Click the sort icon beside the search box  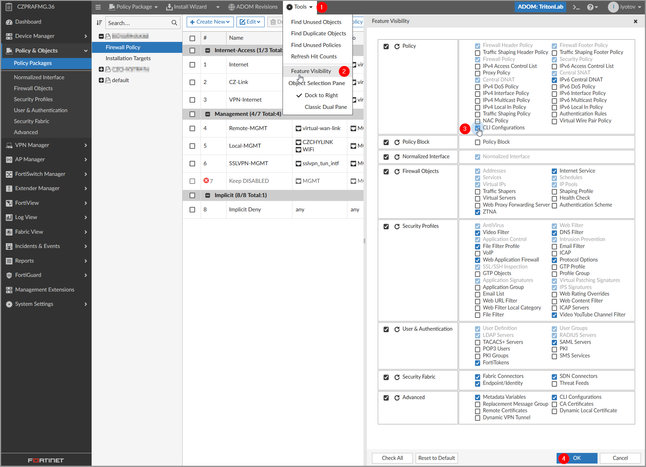pyautogui.click(x=99, y=23)
